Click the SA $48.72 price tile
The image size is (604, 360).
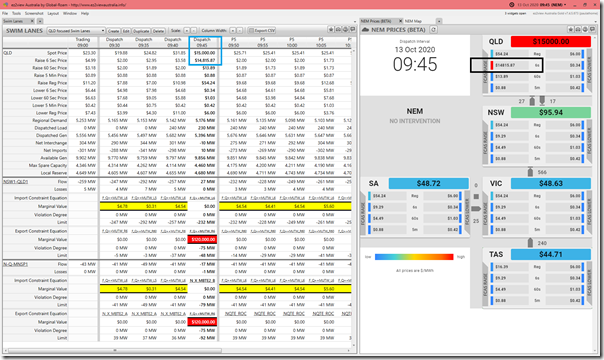[x=428, y=183]
